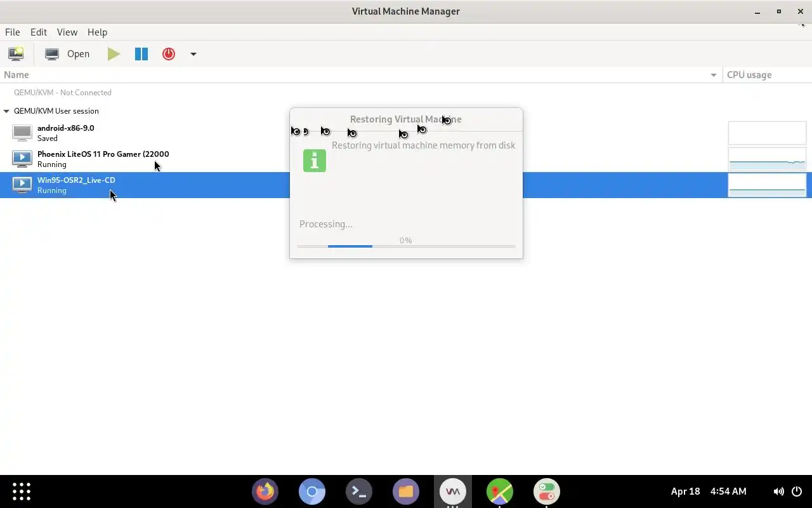The height and width of the screenshot is (508, 812).
Task: Collapse the QEMU/KVM User session tree
Action: pos(6,111)
